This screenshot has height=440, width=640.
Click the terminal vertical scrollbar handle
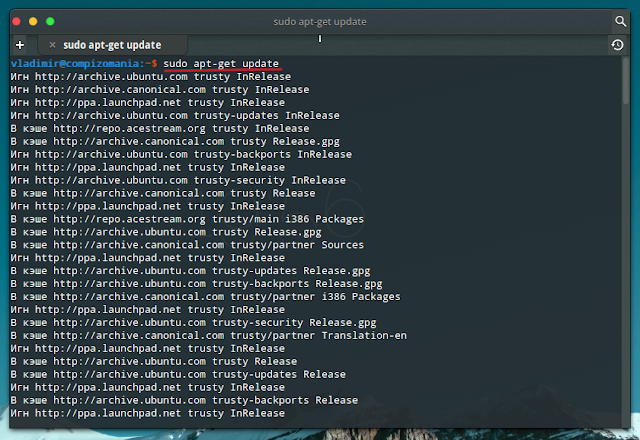tap(625, 81)
